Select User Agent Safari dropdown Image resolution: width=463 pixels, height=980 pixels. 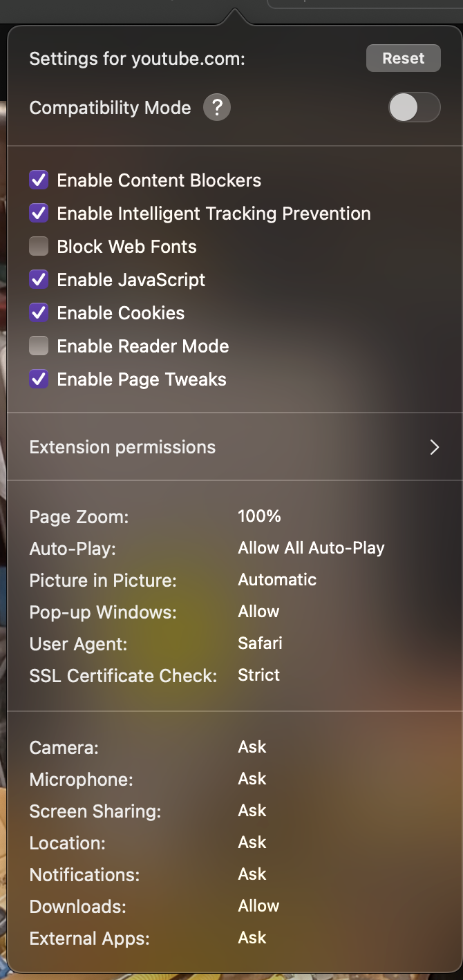[x=260, y=643]
